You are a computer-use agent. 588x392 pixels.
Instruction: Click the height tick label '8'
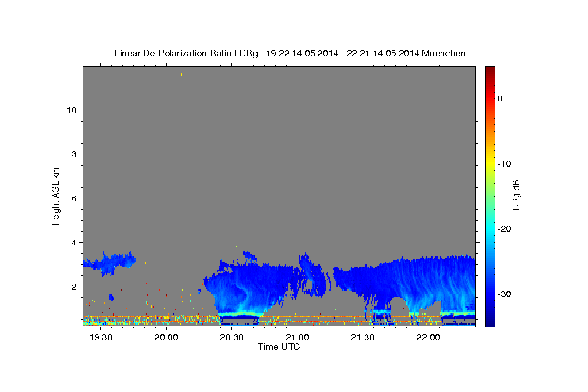73,154
